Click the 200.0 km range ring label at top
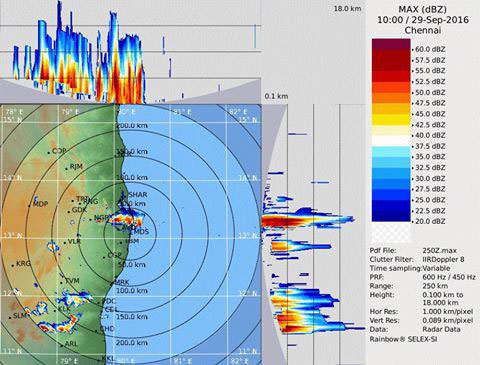480x365 pixels. (132, 126)
